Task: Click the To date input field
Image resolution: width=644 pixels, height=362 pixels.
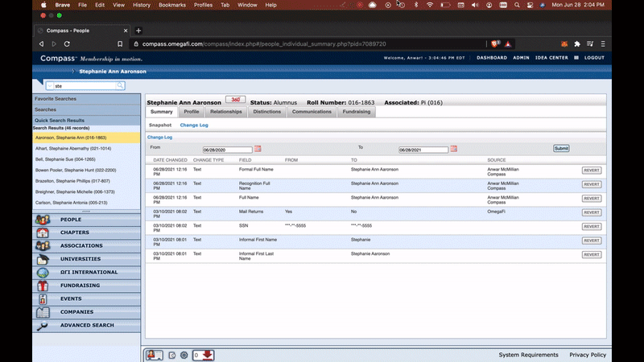Action: tap(423, 150)
